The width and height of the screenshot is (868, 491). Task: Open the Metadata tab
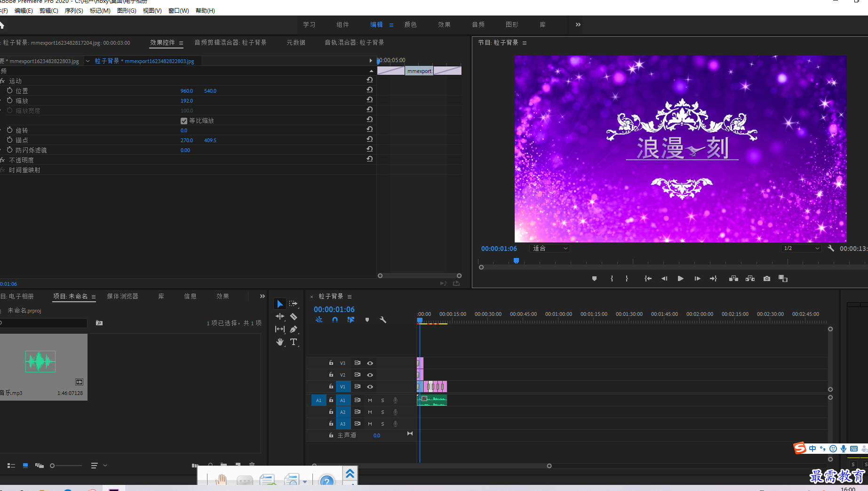[296, 42]
